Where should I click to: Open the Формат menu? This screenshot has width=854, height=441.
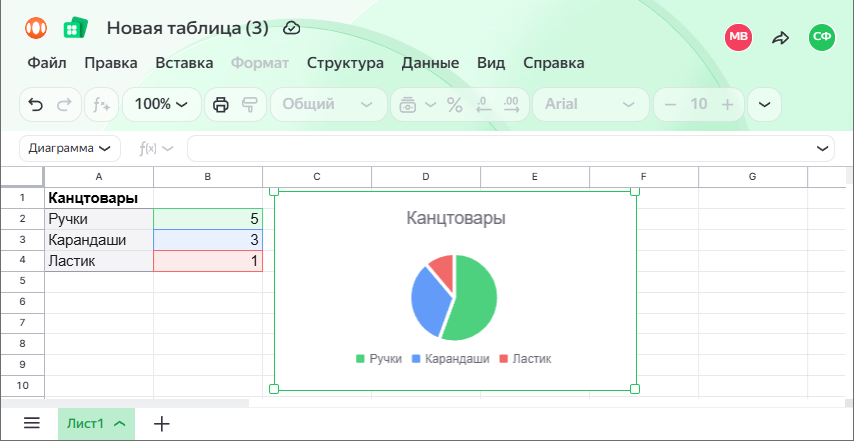click(260, 63)
